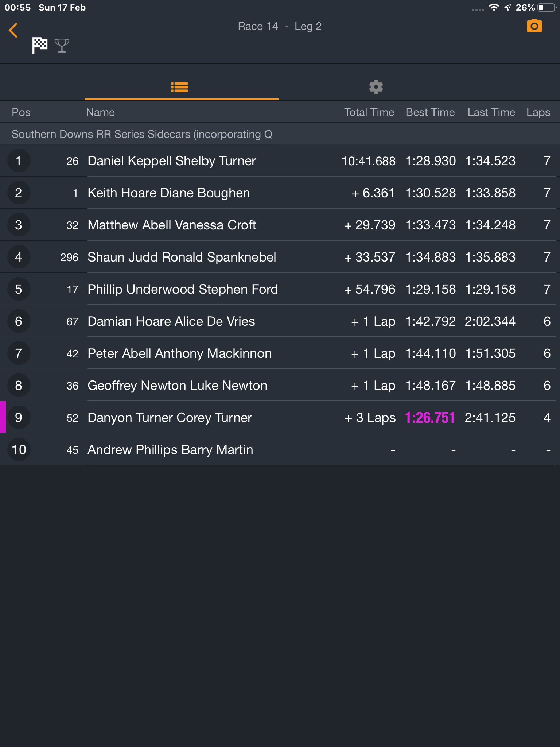Open Danyon Turner Corey Turner row

[280, 418]
